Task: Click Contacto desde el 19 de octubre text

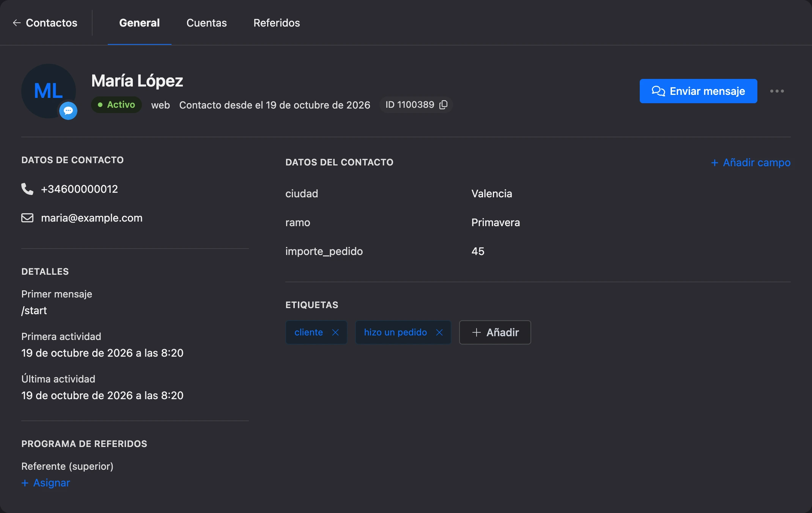Action: 274,105
